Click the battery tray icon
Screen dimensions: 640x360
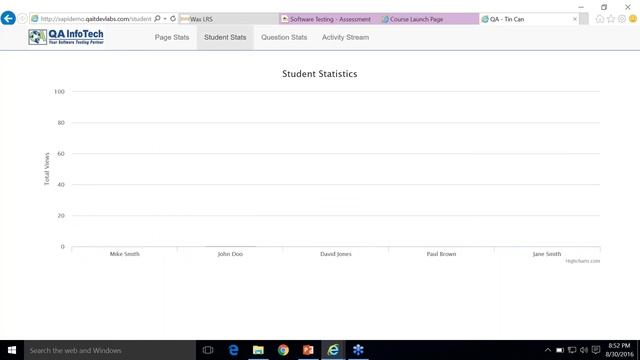coord(560,350)
